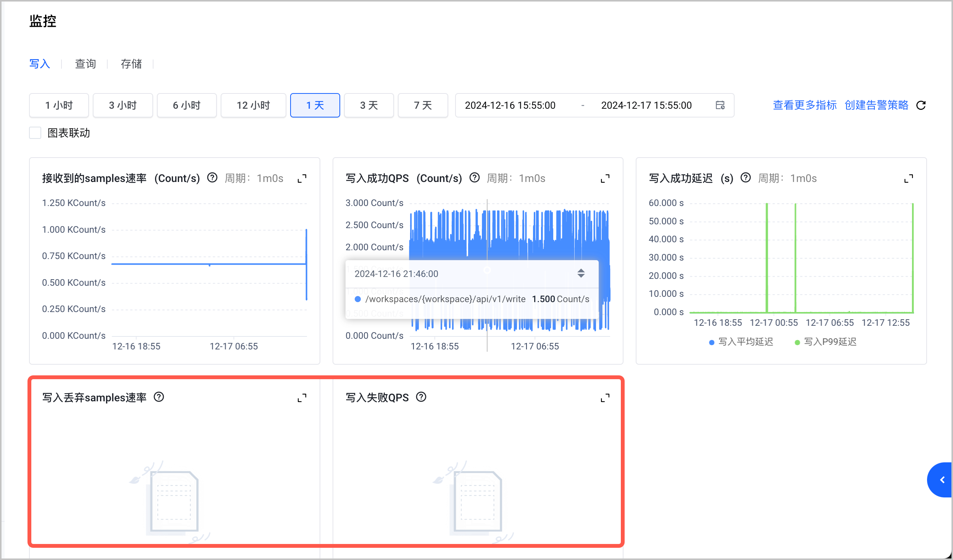Switch to the 写入 tab

(40, 64)
